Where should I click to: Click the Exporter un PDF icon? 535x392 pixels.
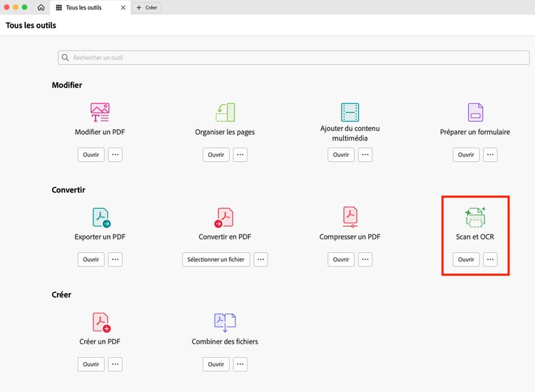click(101, 217)
